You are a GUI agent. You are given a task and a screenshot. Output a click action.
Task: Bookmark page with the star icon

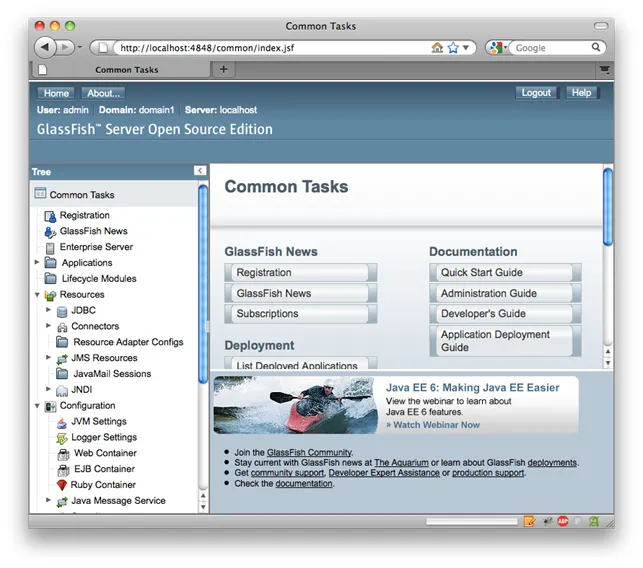pyautogui.click(x=453, y=48)
